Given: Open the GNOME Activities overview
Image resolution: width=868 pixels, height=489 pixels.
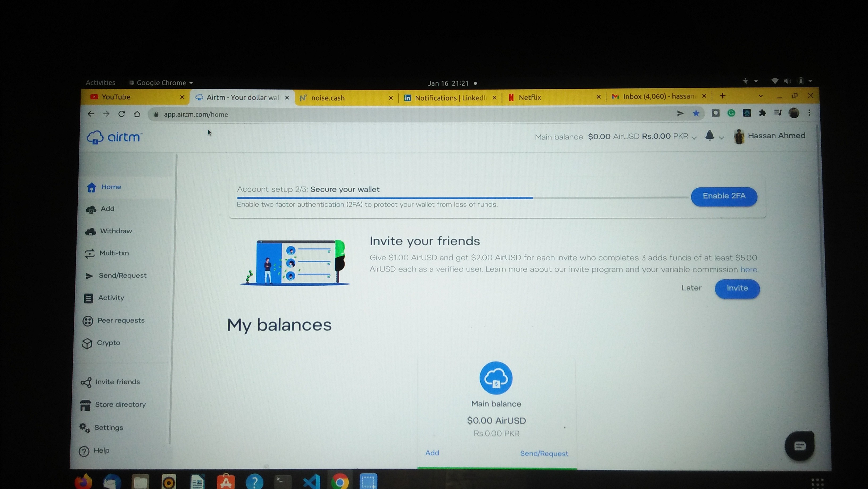Looking at the screenshot, I should click(100, 82).
